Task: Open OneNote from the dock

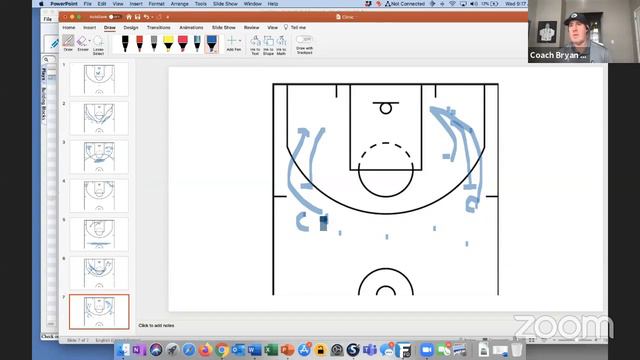Action: coord(139,350)
